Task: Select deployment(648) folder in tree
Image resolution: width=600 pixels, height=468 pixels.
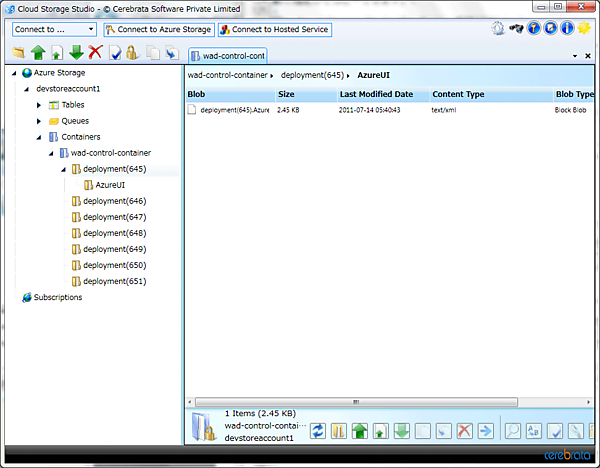Action: point(114,233)
